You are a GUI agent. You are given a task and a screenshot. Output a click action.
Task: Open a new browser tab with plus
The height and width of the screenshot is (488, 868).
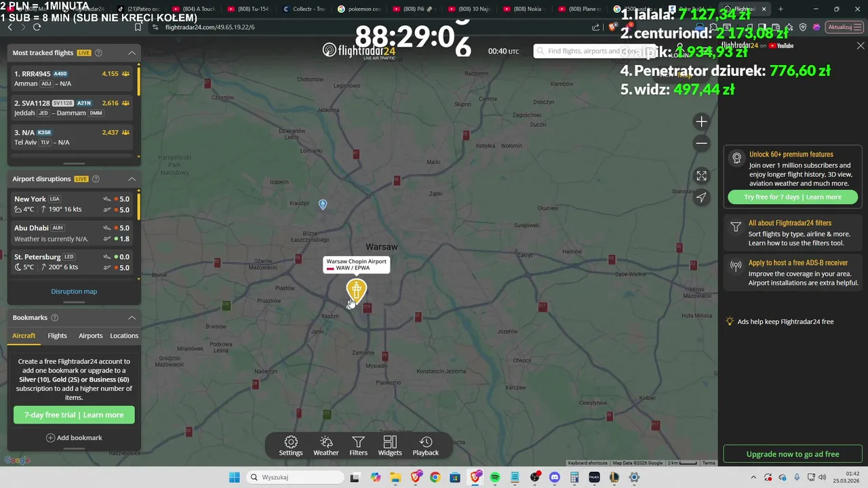click(781, 9)
